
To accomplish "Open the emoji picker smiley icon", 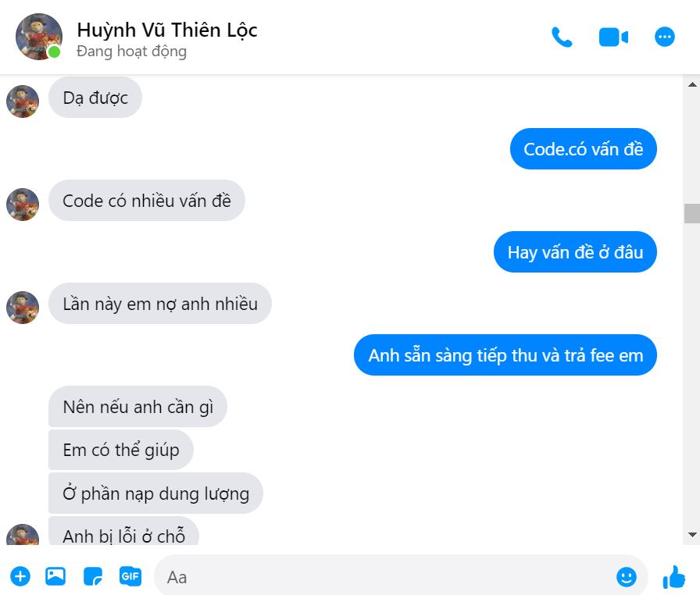I will (x=627, y=577).
